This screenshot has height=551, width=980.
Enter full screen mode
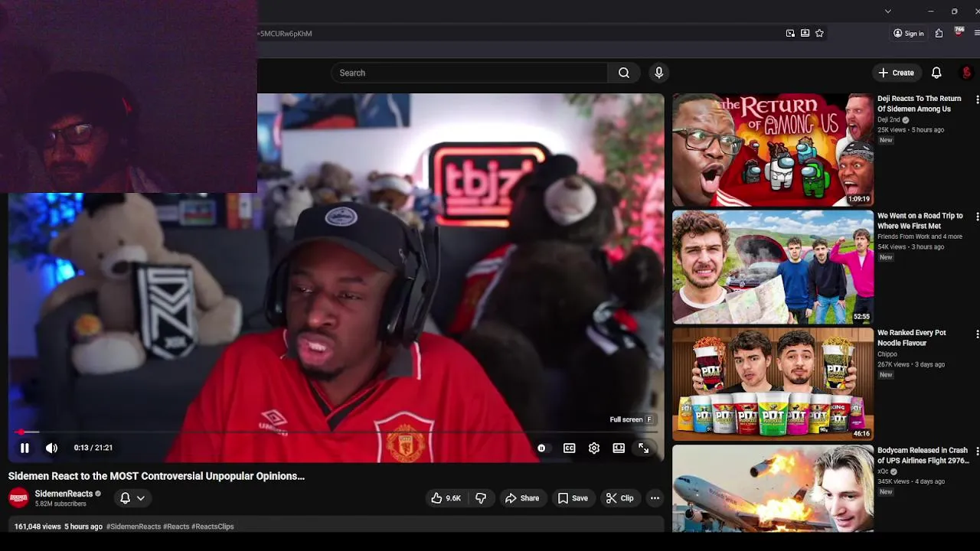click(644, 448)
